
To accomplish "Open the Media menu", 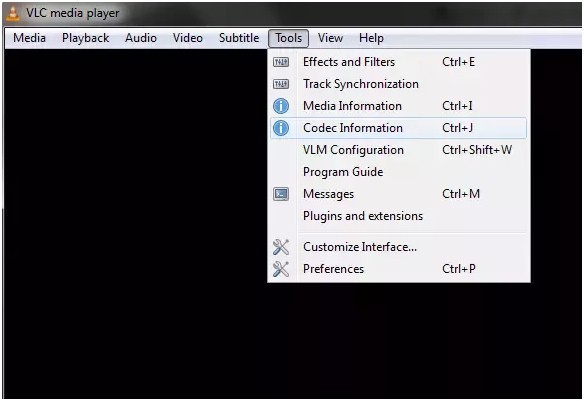I will coord(29,38).
